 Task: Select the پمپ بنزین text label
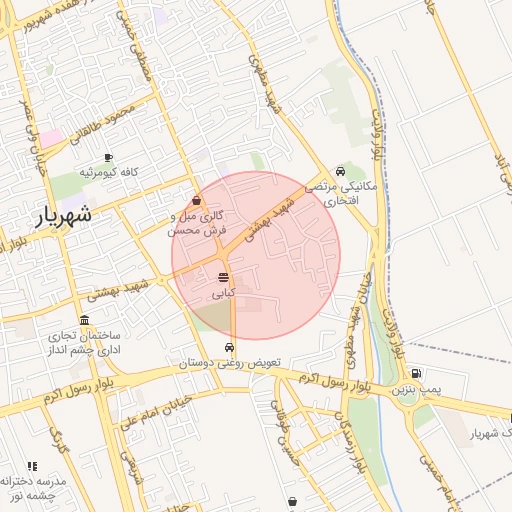[416, 390]
